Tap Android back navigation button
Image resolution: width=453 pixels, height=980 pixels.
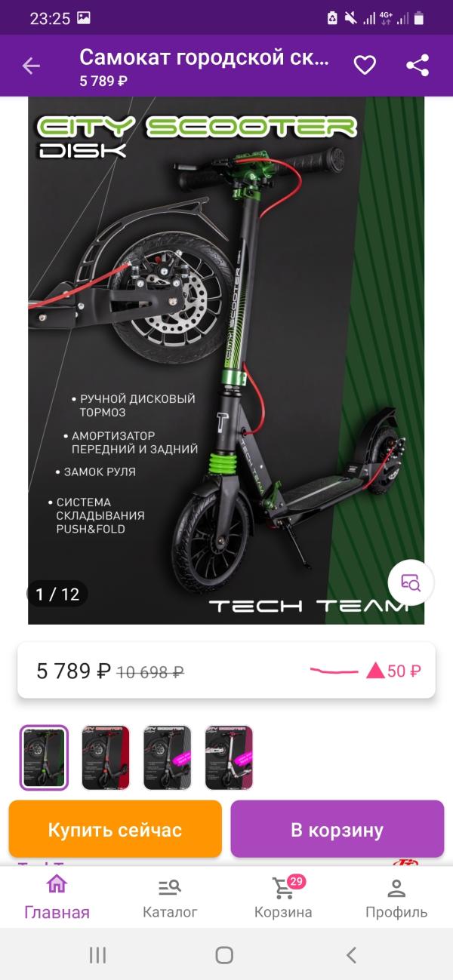coord(351,955)
